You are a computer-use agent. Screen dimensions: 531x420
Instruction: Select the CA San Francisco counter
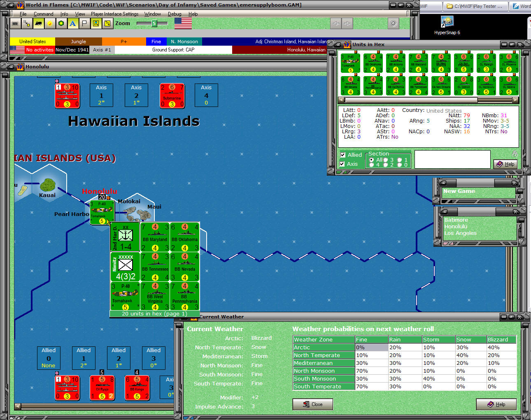(464, 63)
